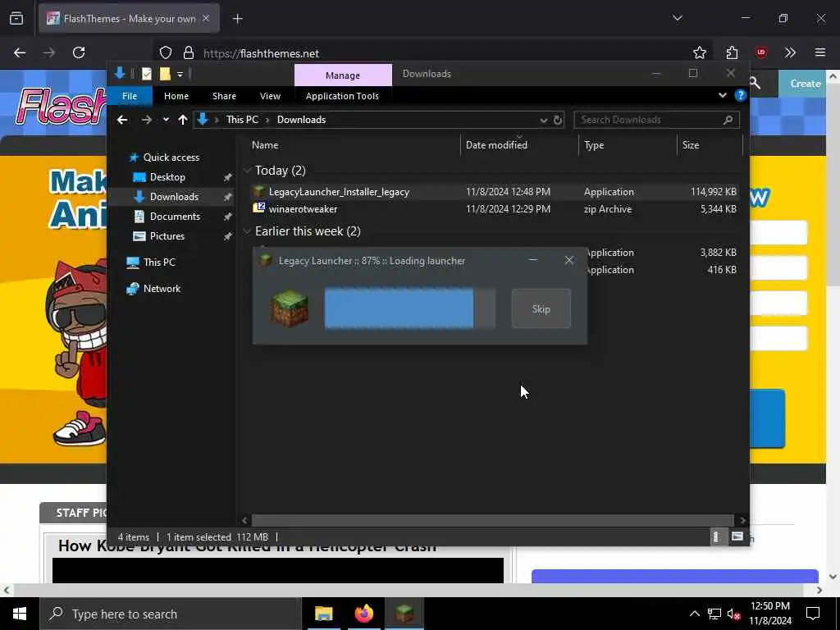Collapse the Earlier this week group
840x630 pixels.
coord(248,231)
